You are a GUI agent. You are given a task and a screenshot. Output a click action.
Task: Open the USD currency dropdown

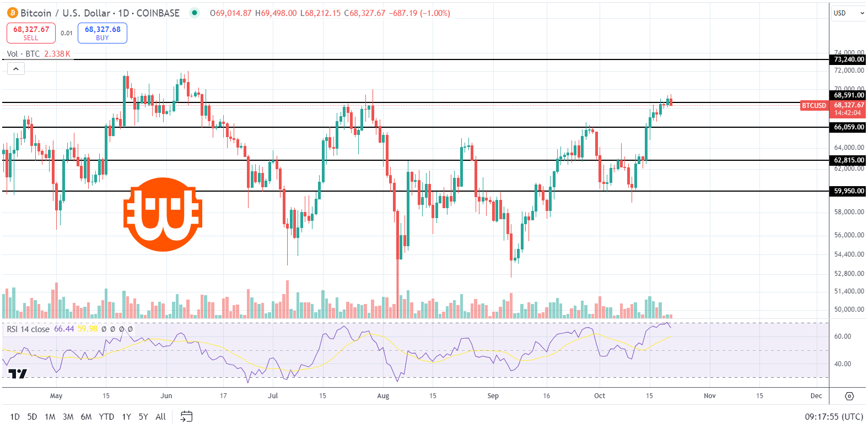tap(849, 13)
